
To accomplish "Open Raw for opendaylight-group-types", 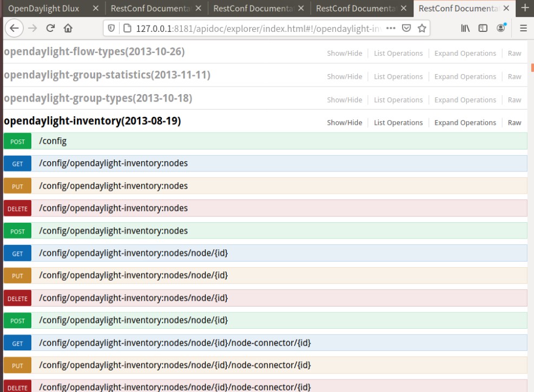I will (x=514, y=100).
